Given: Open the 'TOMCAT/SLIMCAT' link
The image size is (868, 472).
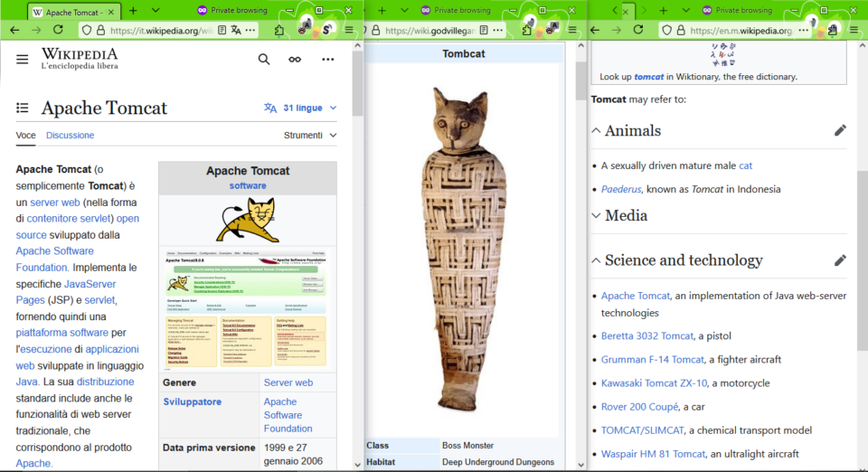Looking at the screenshot, I should point(642,430).
